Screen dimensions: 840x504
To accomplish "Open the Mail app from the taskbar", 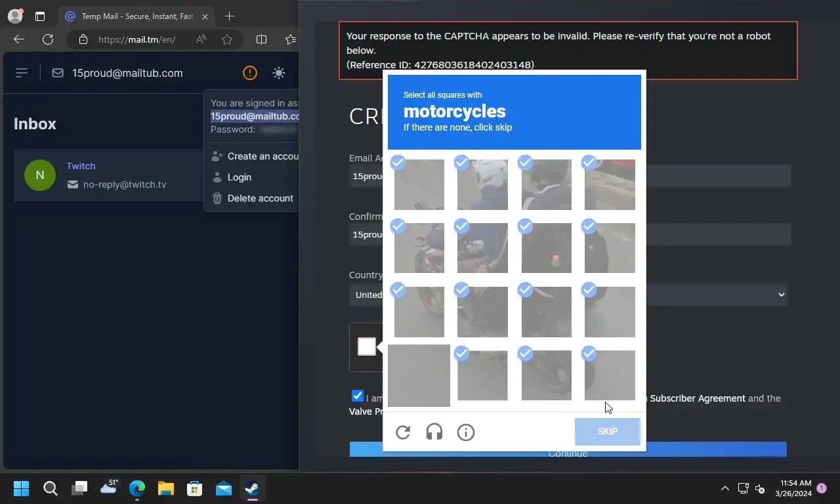I will tap(224, 488).
